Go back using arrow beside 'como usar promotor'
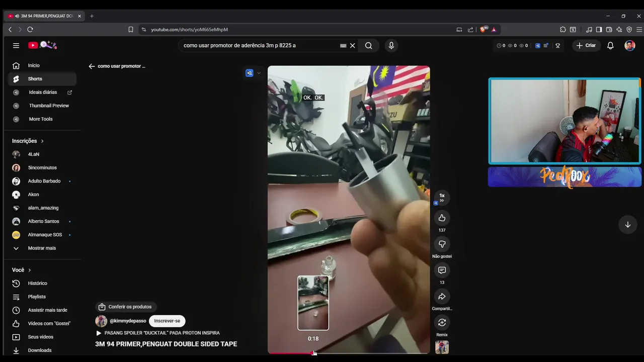This screenshot has width=644, height=362. click(x=92, y=66)
